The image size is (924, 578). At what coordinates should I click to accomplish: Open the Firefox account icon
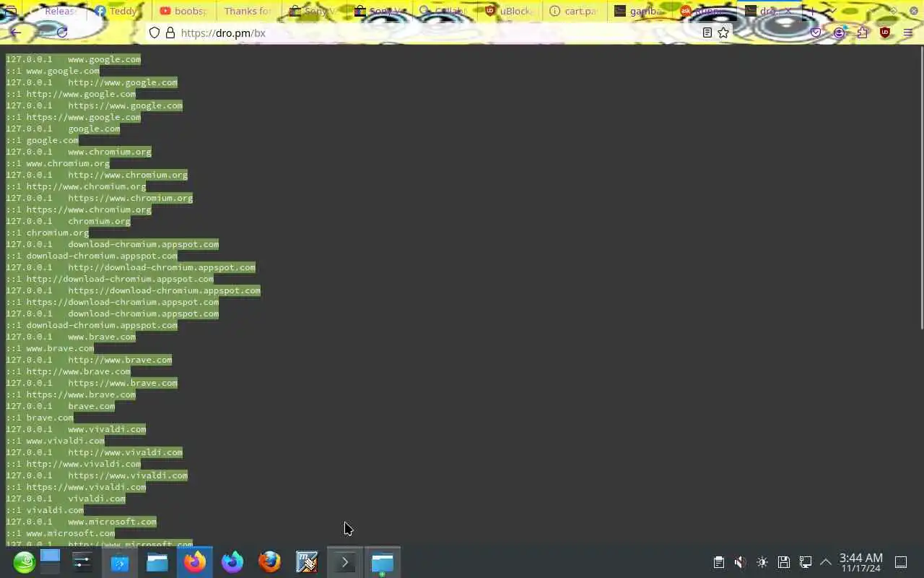tap(840, 33)
